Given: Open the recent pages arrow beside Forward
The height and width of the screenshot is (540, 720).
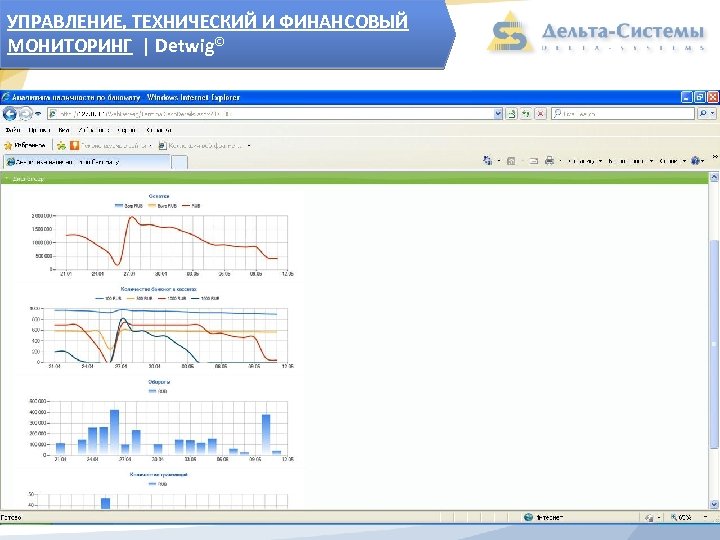Looking at the screenshot, I should click(x=38, y=113).
